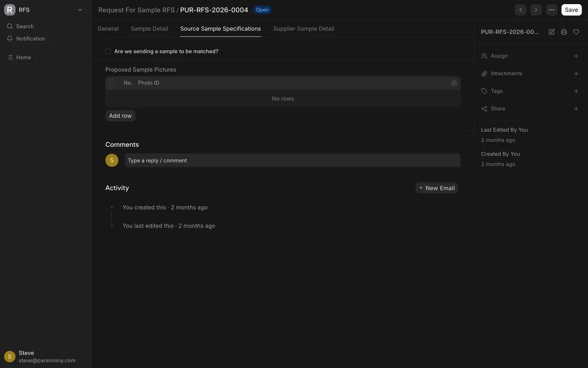588x368 pixels.
Task: Switch to the Sample Detail tab
Action: click(x=149, y=29)
